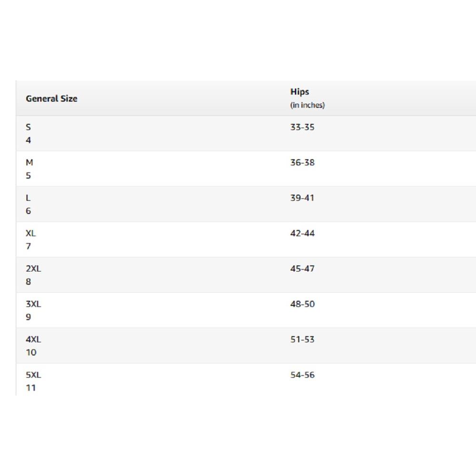476x476 pixels.
Task: Select the M size label
Action: [x=30, y=162]
